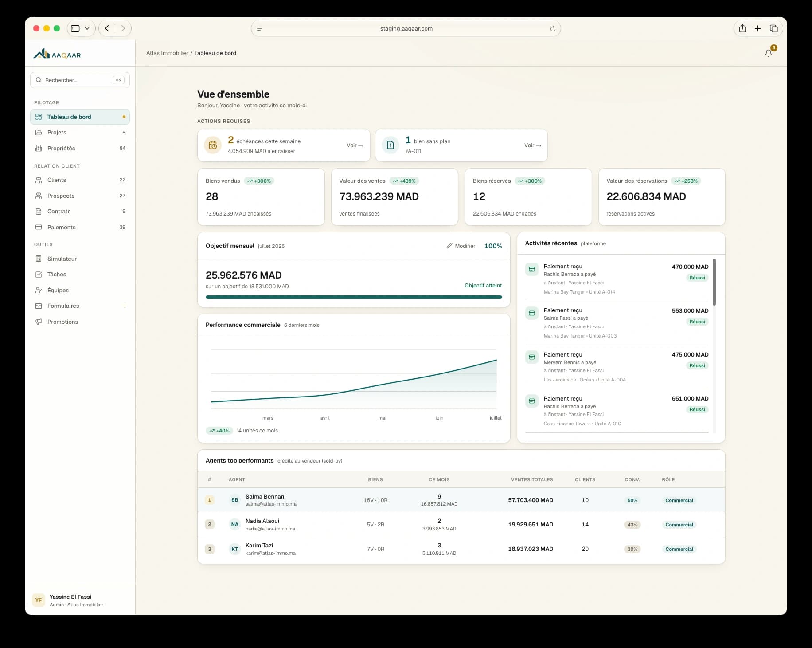Open Prospects in the sidebar
The image size is (812, 648).
point(80,196)
